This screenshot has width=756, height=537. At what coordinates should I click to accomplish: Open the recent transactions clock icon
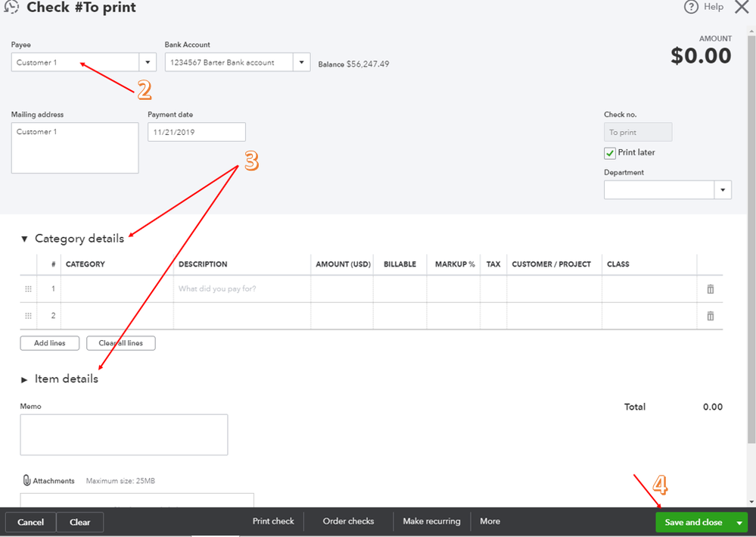(11, 7)
